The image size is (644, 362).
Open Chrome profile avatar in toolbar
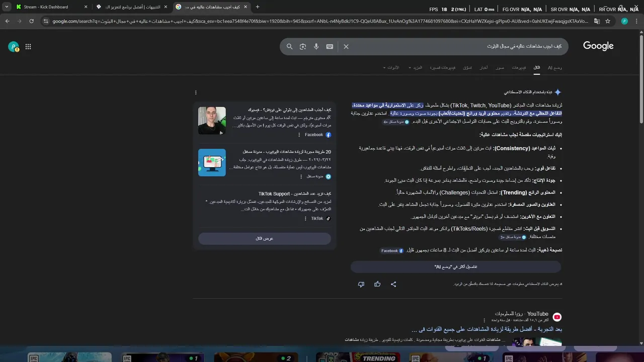click(x=624, y=21)
